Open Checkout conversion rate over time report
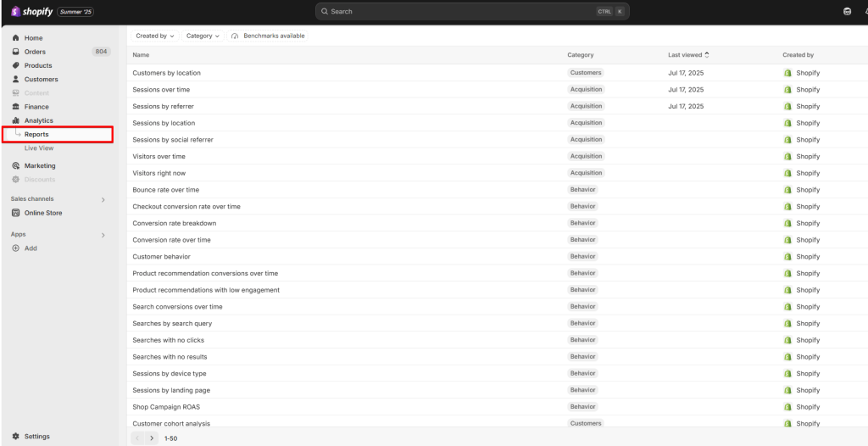This screenshot has height=446, width=868. click(186, 206)
